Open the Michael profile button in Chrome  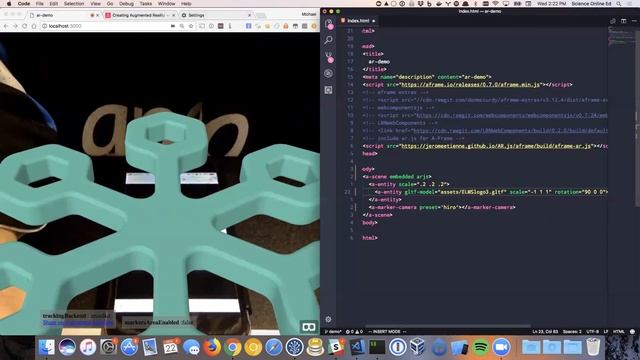(309, 14)
